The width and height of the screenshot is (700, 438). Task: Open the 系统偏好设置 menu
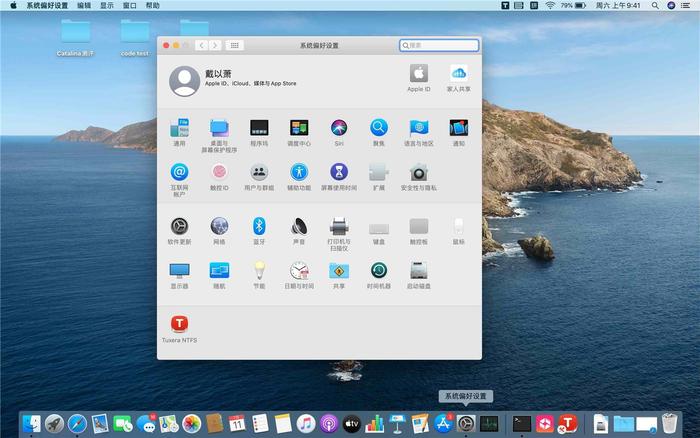click(x=47, y=5)
